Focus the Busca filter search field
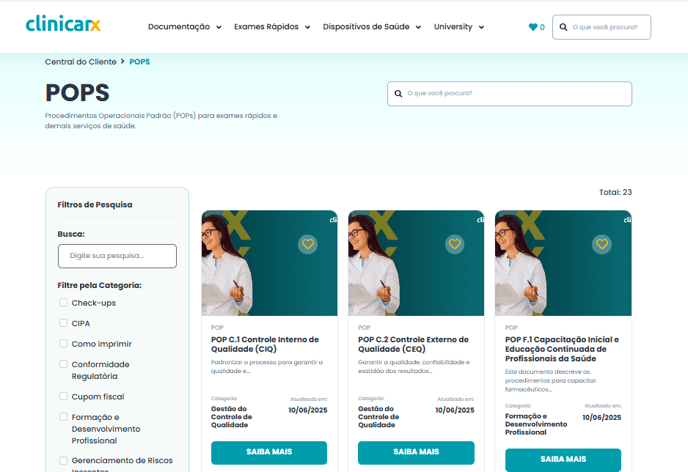Screen dimensions: 688x472 click(117, 256)
